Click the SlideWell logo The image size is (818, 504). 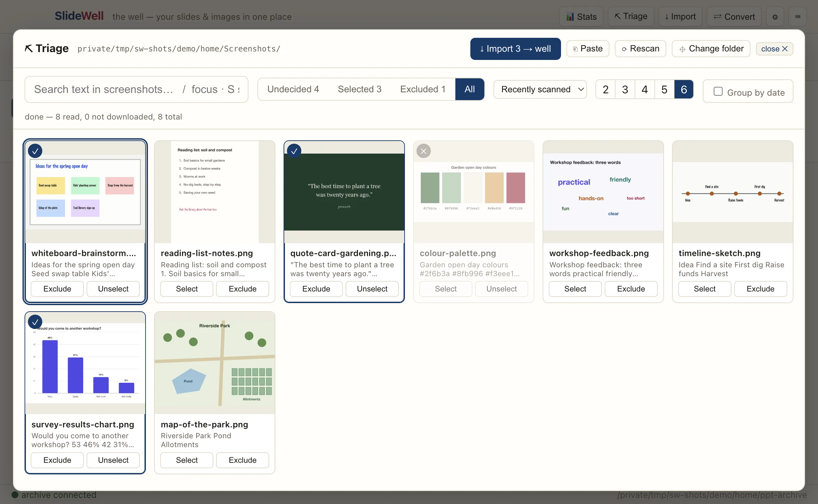tap(79, 16)
